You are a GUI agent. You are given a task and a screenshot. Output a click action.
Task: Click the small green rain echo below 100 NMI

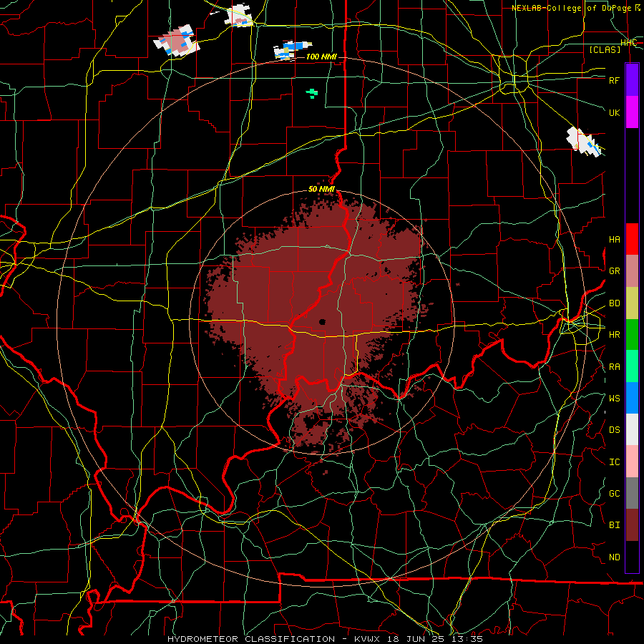(312, 93)
